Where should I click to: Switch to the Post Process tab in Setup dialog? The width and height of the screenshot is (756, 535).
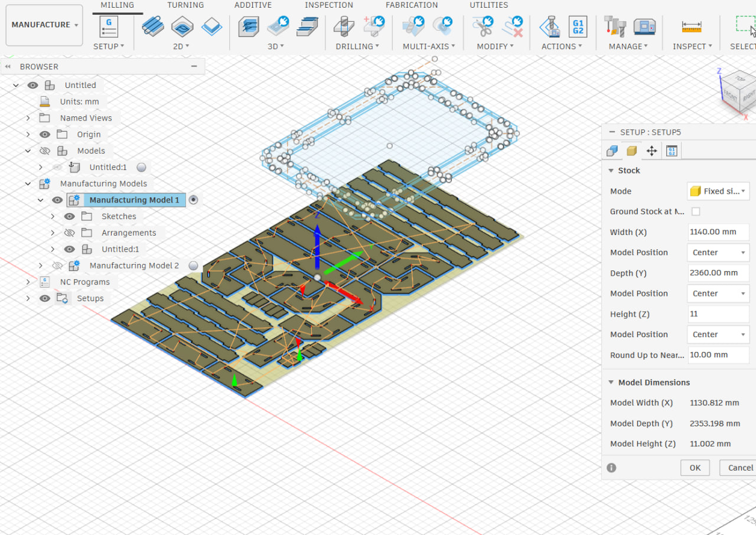pyautogui.click(x=672, y=151)
